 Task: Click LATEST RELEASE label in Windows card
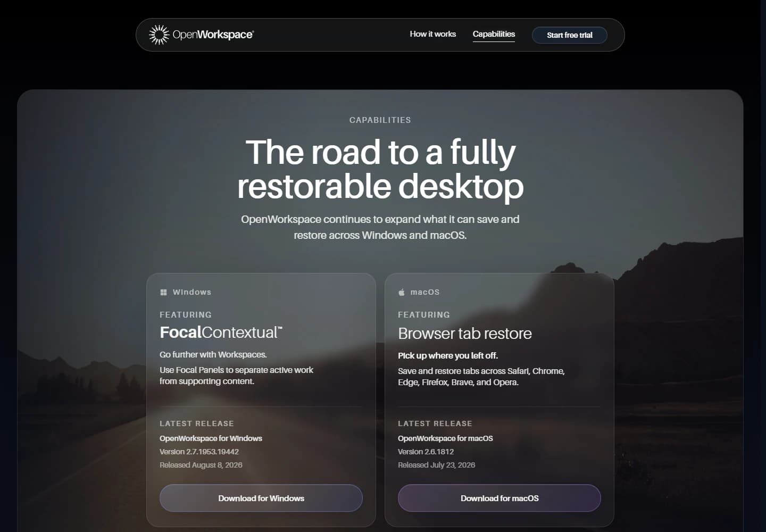(197, 423)
